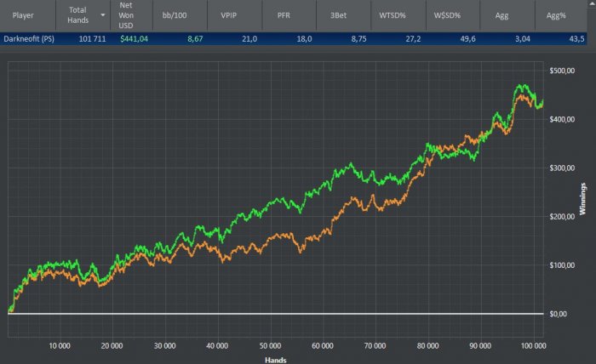Sort by the bb/100 column header
Viewport: 596px width, 364px height.
pos(175,15)
